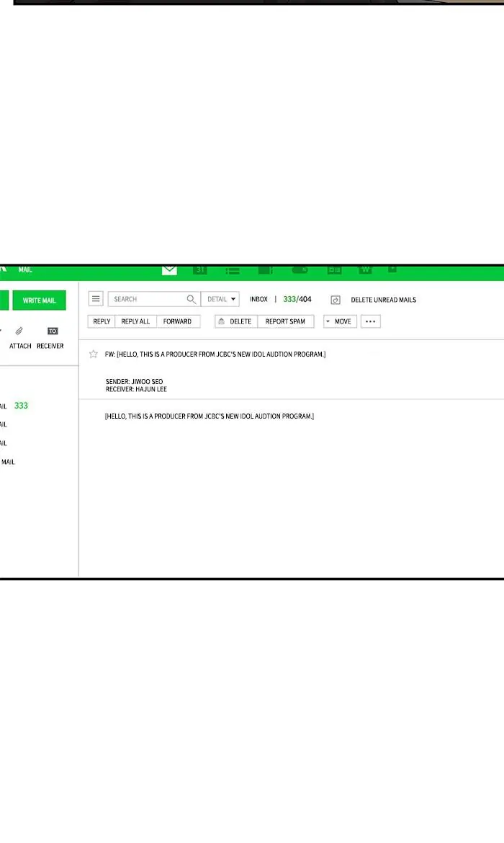Image resolution: width=504 pixels, height=843 pixels.
Task: Click the paperclip Attach icon
Action: tap(19, 331)
